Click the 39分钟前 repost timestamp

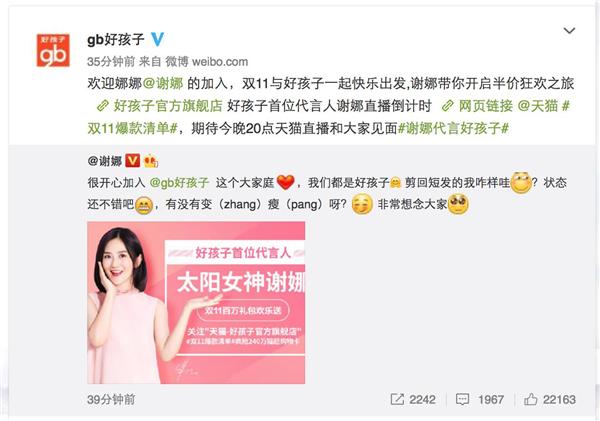tap(111, 400)
